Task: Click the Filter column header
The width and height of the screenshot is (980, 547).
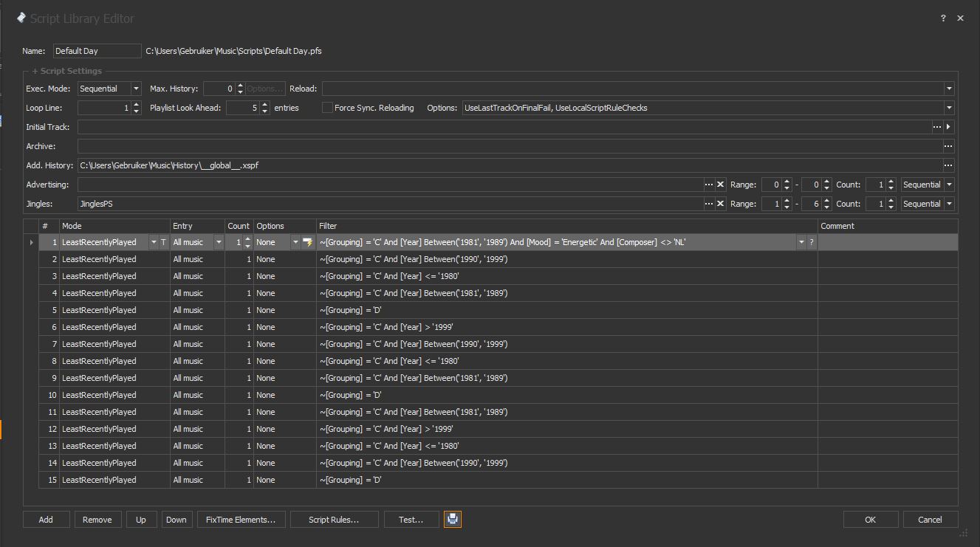Action: [567, 226]
